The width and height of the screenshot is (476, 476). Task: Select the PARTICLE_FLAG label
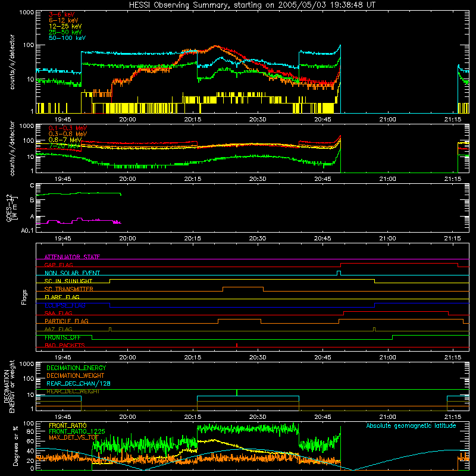click(x=67, y=321)
